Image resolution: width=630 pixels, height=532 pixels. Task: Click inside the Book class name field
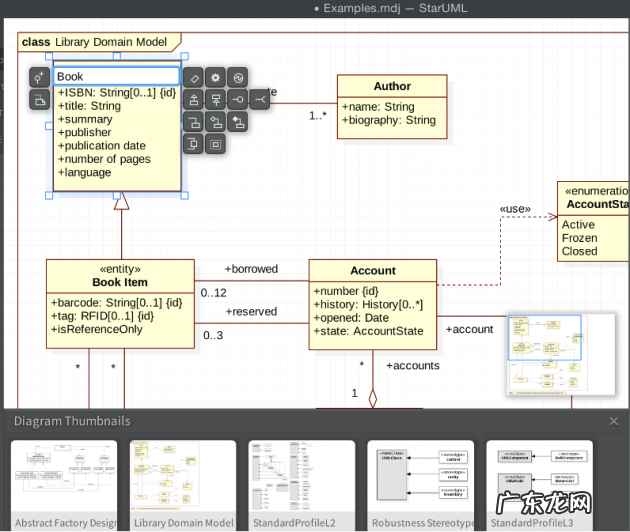coord(116,76)
